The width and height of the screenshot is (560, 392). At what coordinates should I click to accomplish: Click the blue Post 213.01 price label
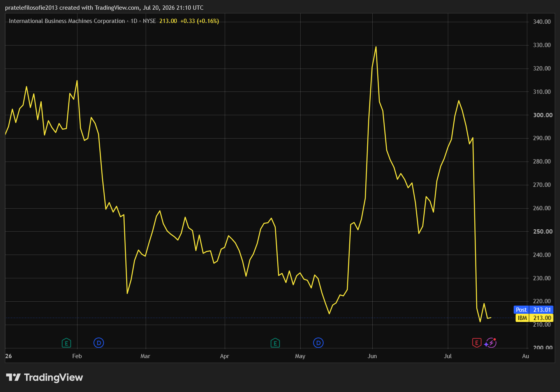534,310
